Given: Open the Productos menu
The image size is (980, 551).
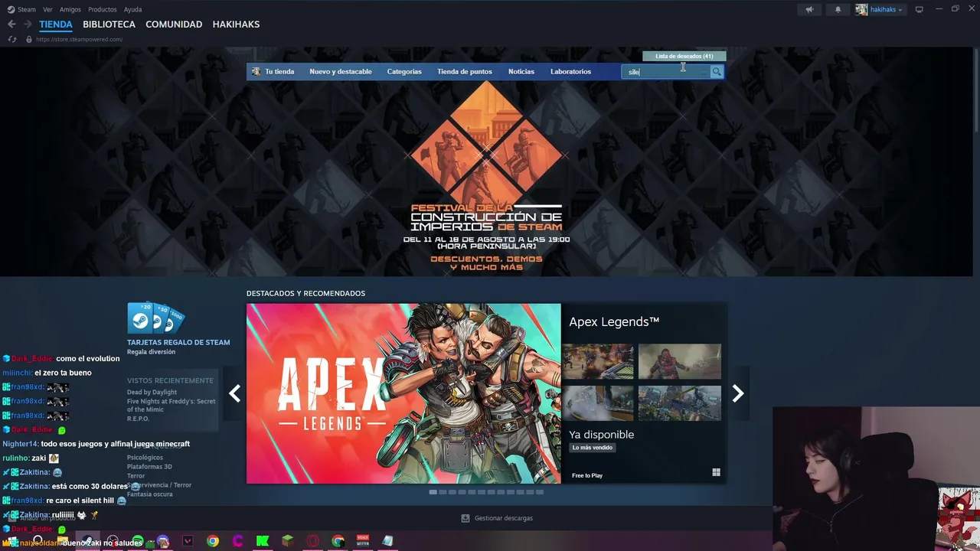Looking at the screenshot, I should pos(103,9).
